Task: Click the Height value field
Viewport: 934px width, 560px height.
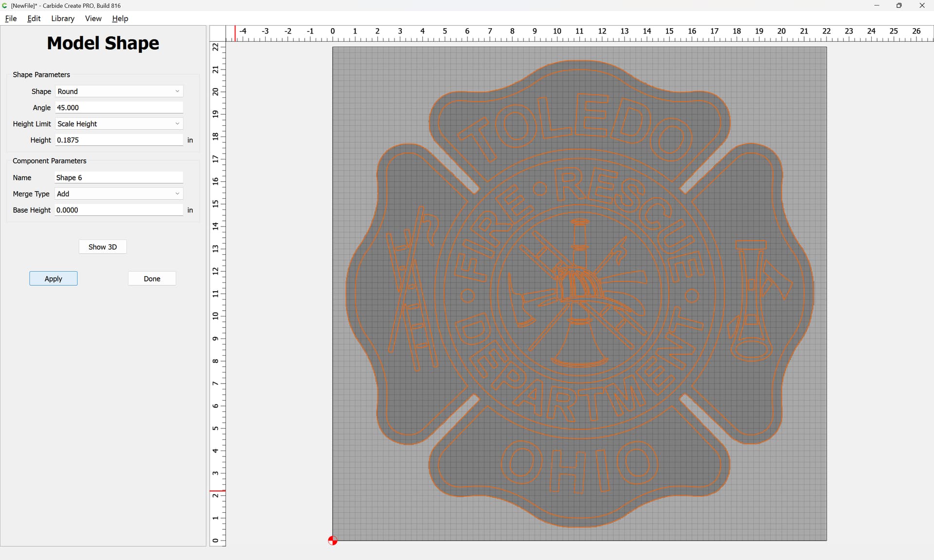Action: tap(119, 140)
